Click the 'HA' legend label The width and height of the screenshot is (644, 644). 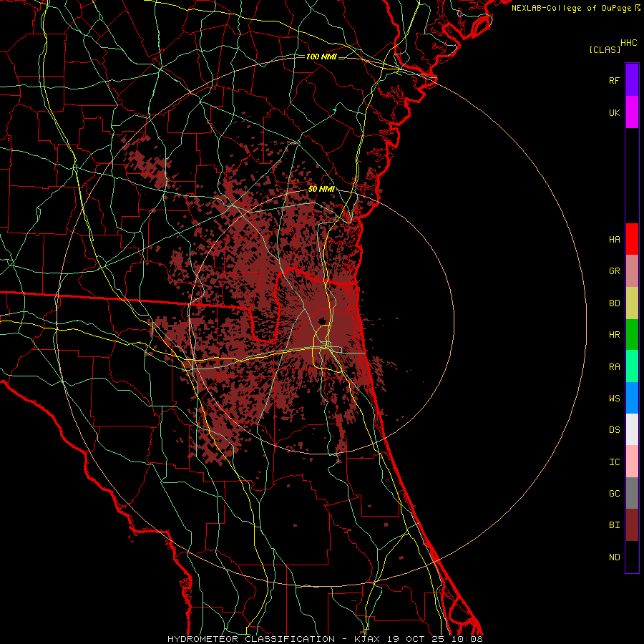click(615, 239)
